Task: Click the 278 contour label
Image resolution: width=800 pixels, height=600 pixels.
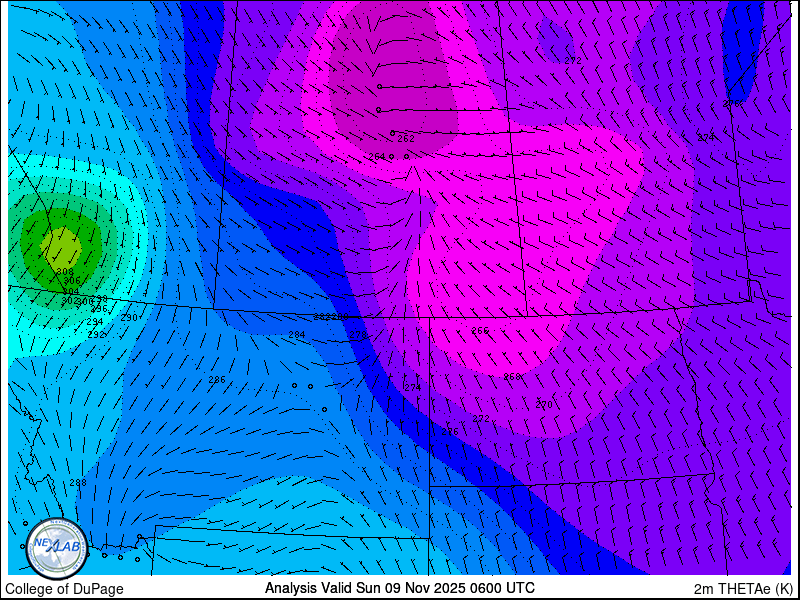Action: coord(358,335)
